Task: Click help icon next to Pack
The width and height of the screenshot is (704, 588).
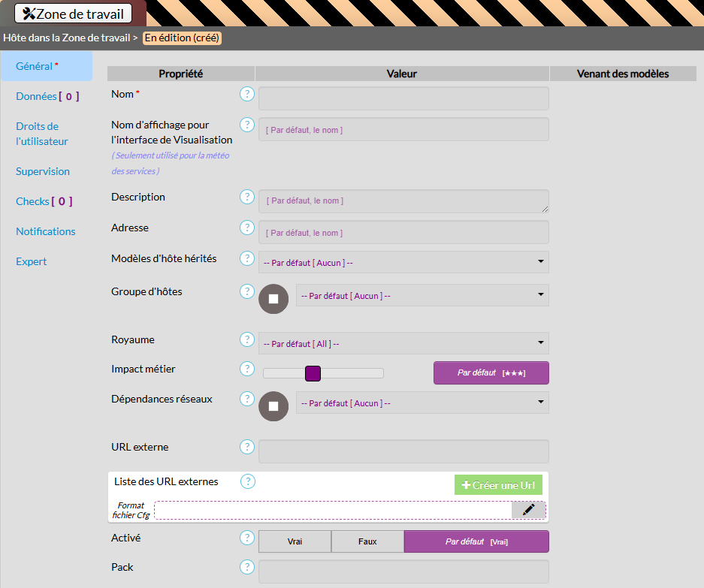Action: click(246, 567)
